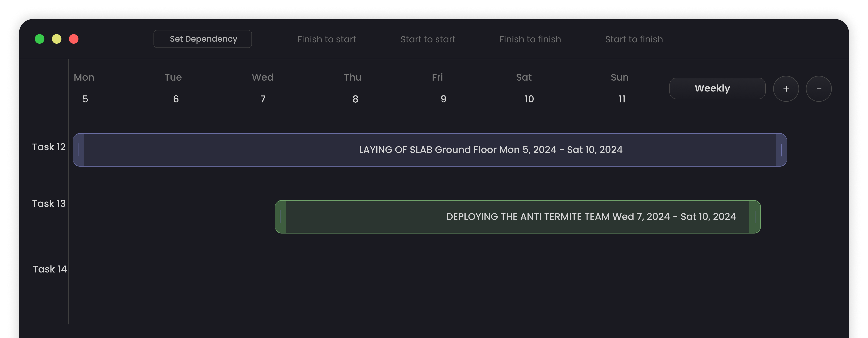Click the right edge handle of Task 12
868x338 pixels.
(x=782, y=149)
